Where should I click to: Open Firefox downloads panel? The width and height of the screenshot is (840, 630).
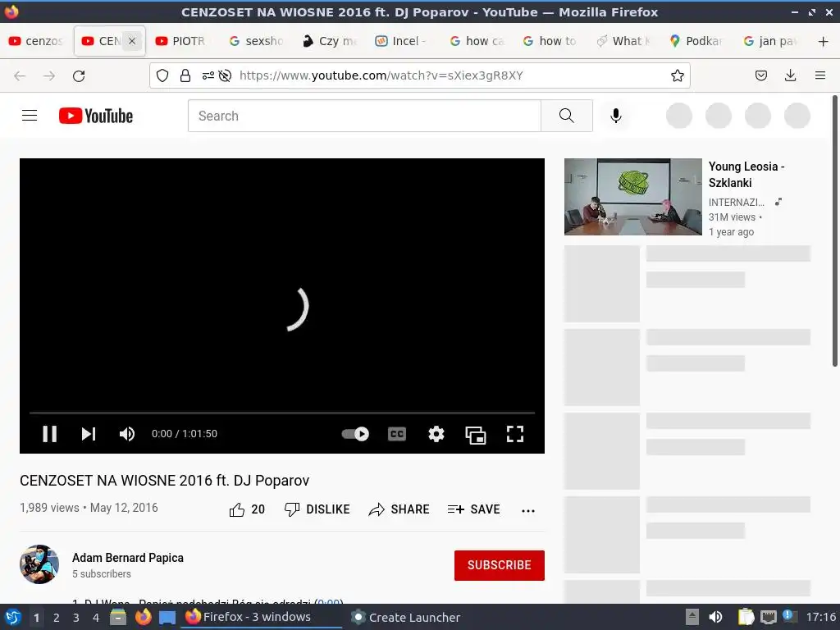pos(790,75)
